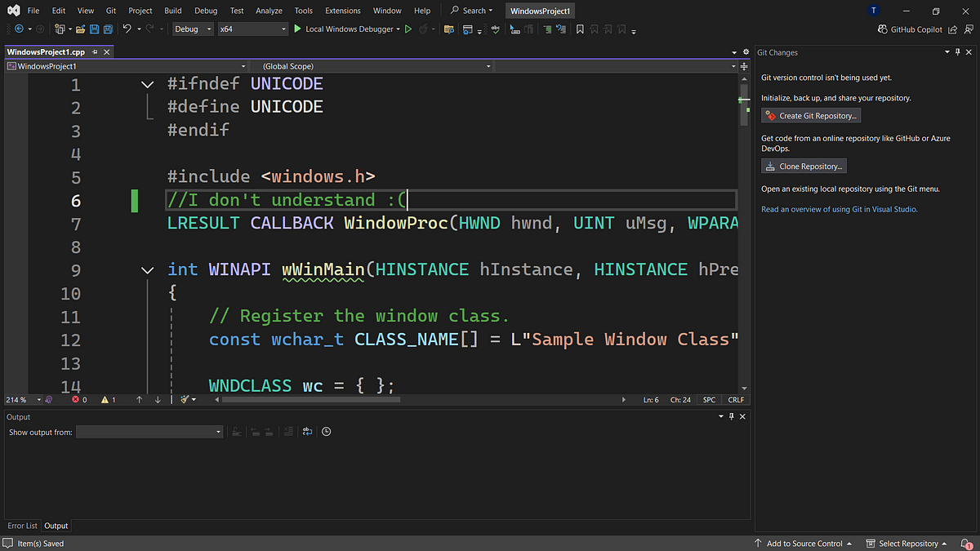Save the current file with the Save icon
This screenshot has height=551, width=980.
95,29
